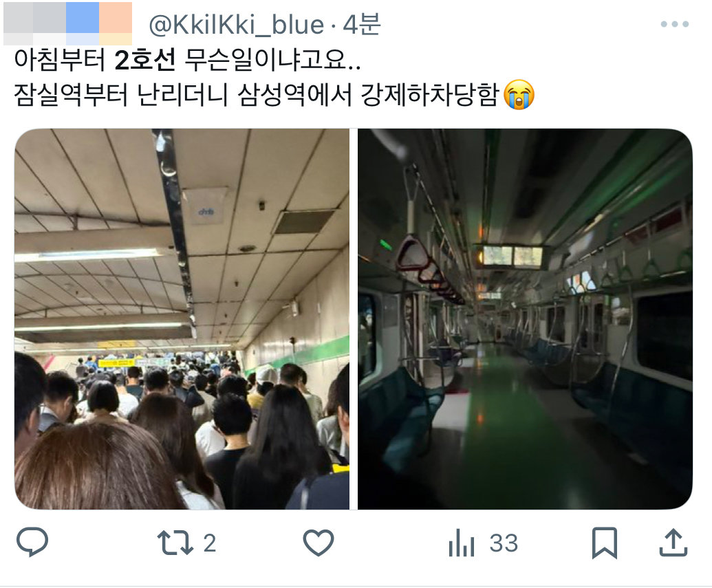Click the red handle strap in train photo
Screen dimensions: 712x588
tap(413, 252)
